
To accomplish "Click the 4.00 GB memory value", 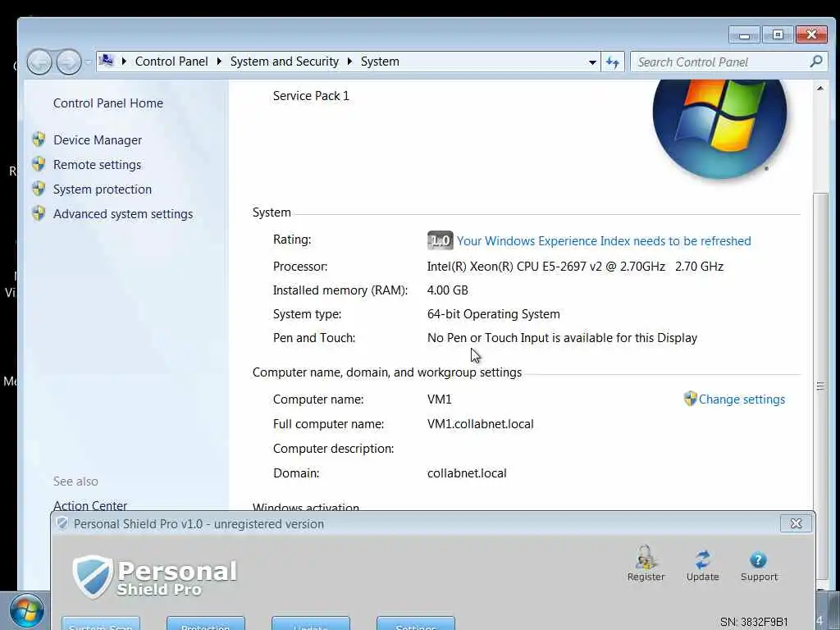I will coord(447,290).
